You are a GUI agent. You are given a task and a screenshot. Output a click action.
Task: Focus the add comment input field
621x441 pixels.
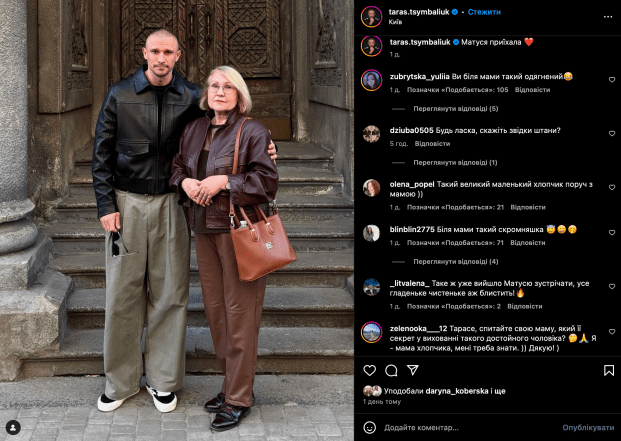pyautogui.click(x=469, y=428)
